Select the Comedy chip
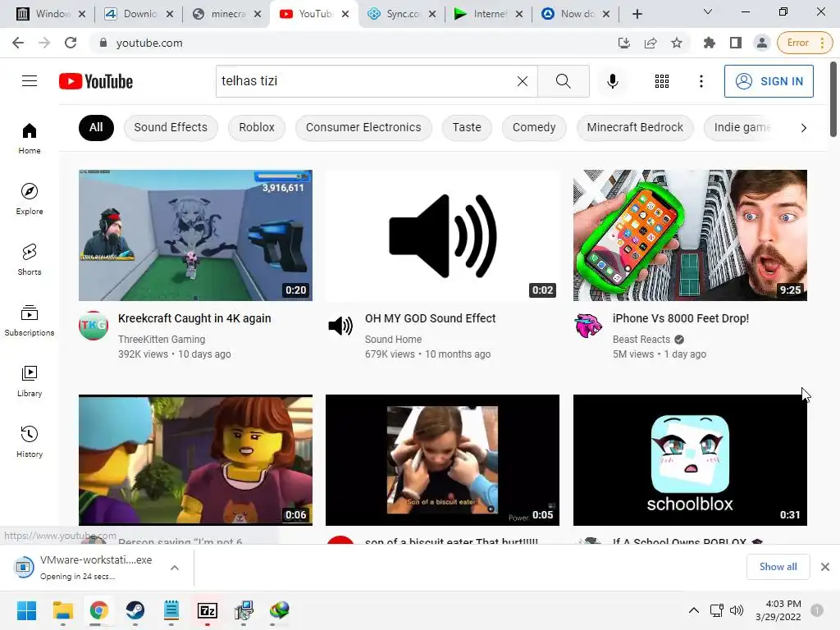Viewport: 840px width, 630px height. (534, 127)
